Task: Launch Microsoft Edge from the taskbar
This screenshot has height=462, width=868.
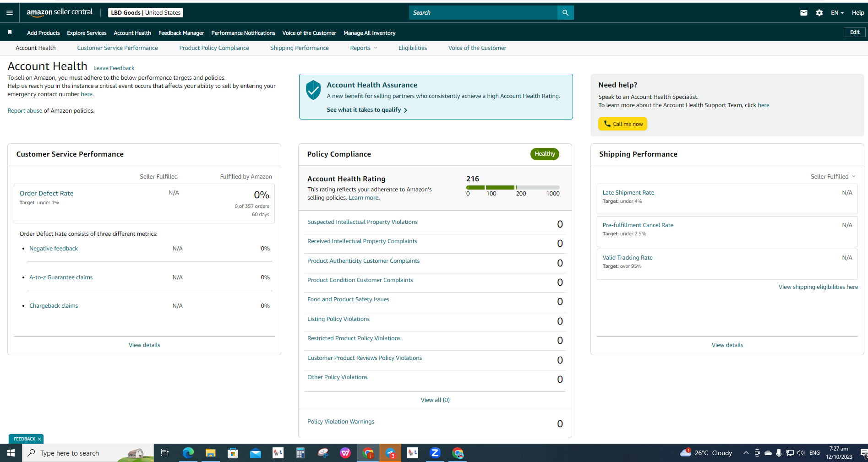Action: 188,453
